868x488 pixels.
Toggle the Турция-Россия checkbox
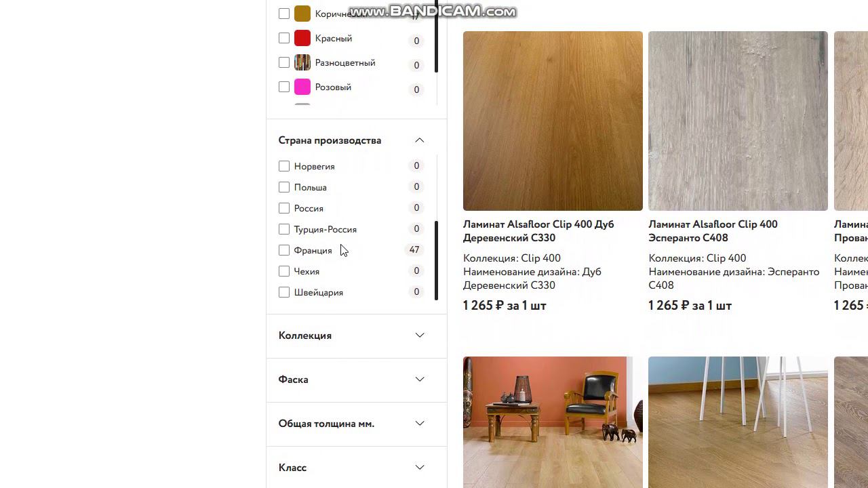coord(284,229)
